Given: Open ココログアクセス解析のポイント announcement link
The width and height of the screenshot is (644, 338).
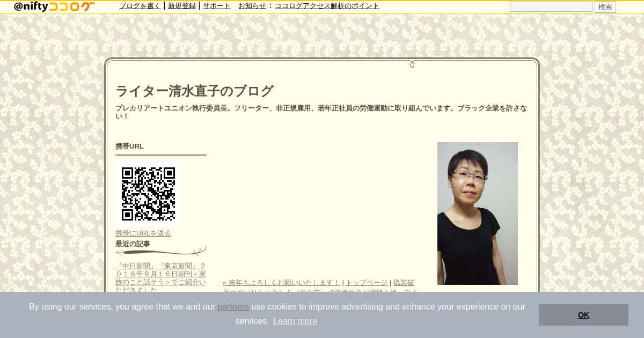Looking at the screenshot, I should coord(327,6).
